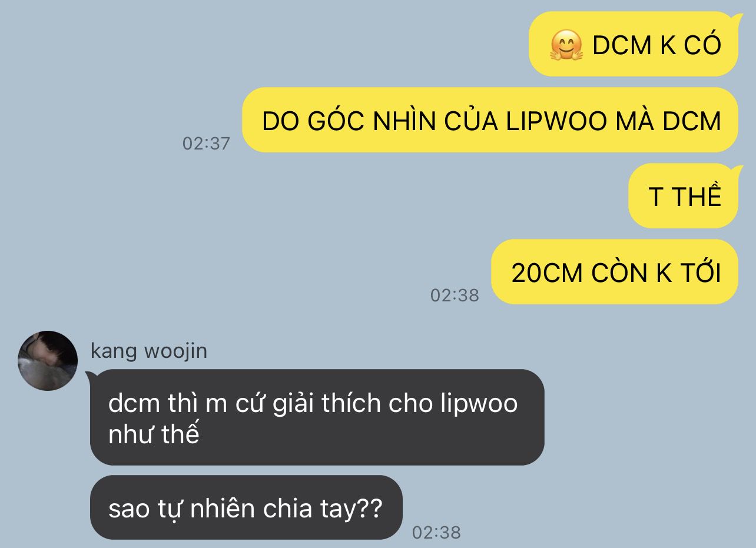Click the word lipwoo in dark bubble
Viewport: 756px width, 548px height.
pos(479,404)
